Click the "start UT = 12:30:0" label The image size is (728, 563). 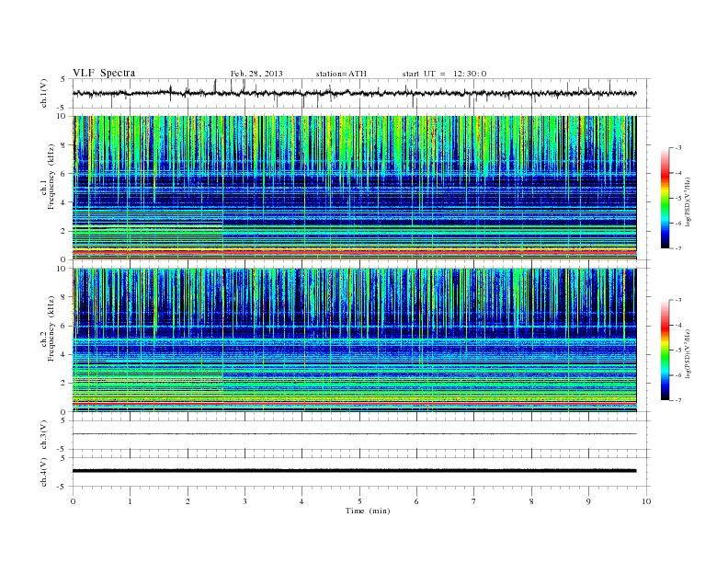coord(444,74)
